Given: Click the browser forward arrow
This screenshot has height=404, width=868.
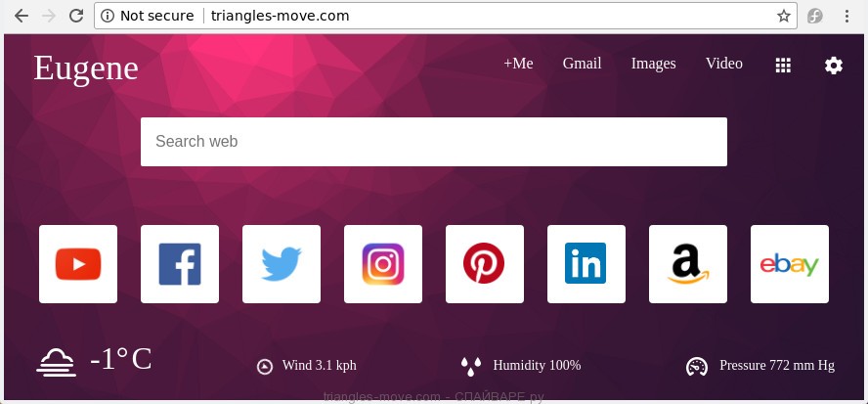Looking at the screenshot, I should pos(49,16).
